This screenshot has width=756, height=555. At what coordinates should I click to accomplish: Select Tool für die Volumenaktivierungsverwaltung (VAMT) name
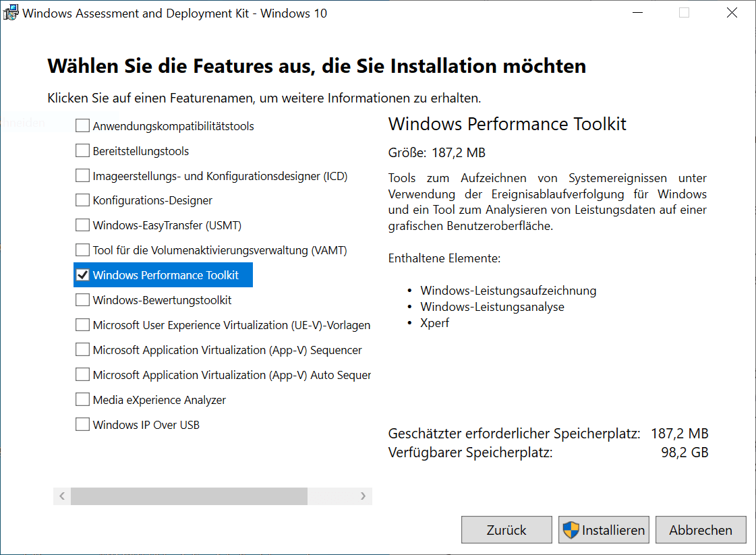point(220,251)
